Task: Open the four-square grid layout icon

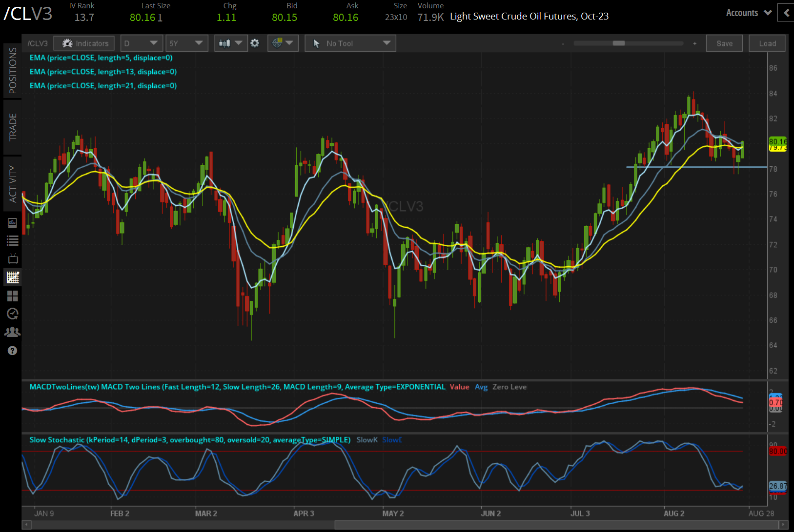Action: click(12, 296)
